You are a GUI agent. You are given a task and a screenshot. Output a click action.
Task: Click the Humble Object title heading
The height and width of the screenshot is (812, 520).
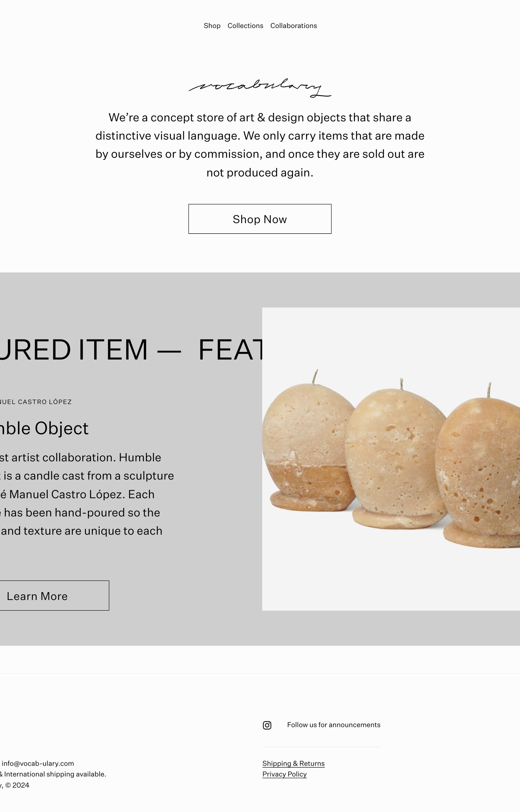(x=44, y=428)
